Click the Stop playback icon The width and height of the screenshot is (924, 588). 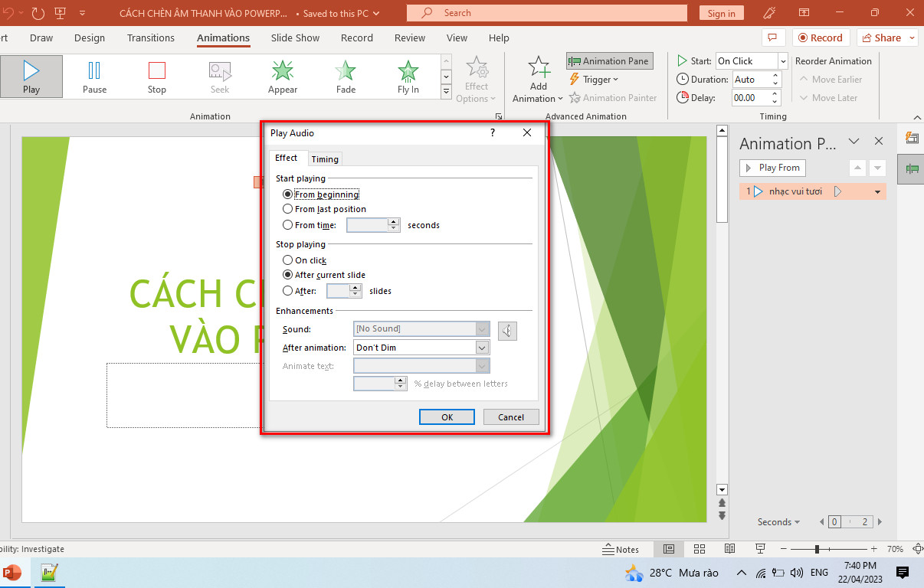(x=157, y=77)
